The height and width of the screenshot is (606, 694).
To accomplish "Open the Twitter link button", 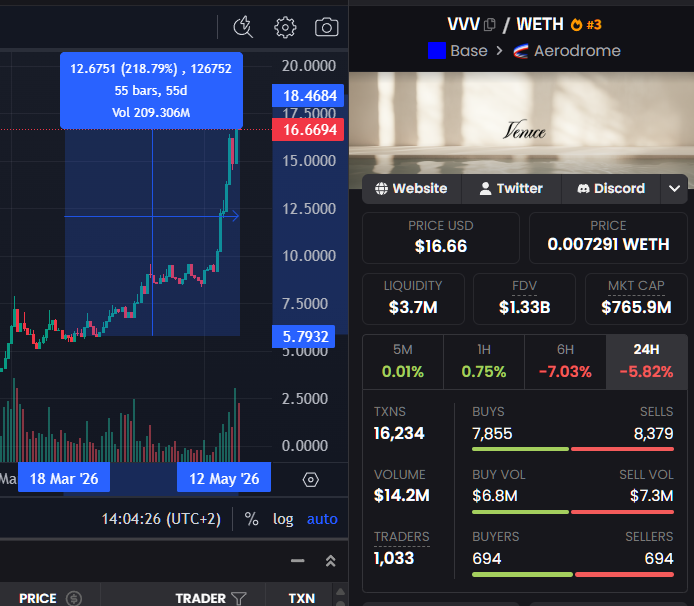I will pos(511,189).
